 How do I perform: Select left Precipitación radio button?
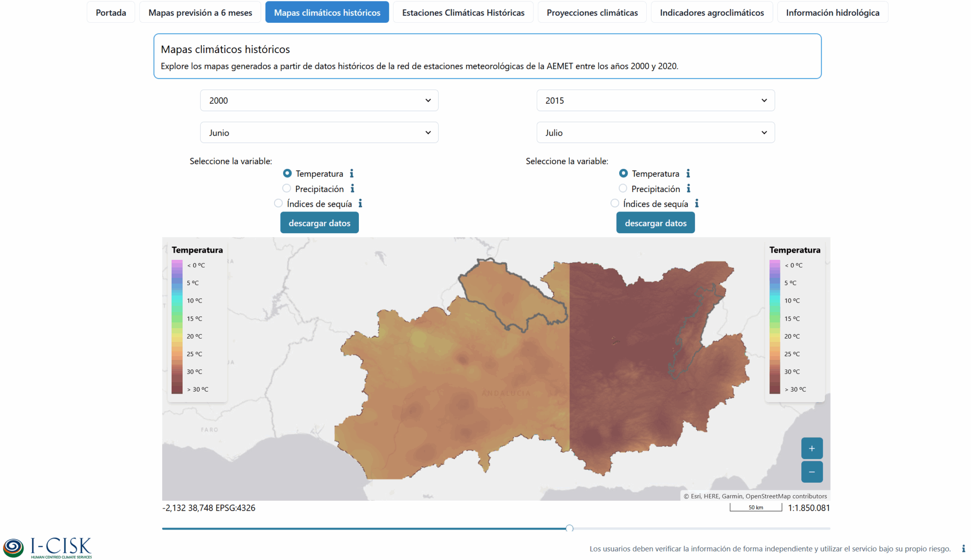coord(287,189)
